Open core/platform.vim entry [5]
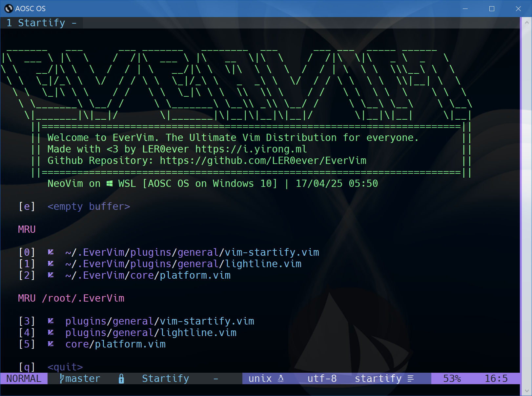 point(115,344)
